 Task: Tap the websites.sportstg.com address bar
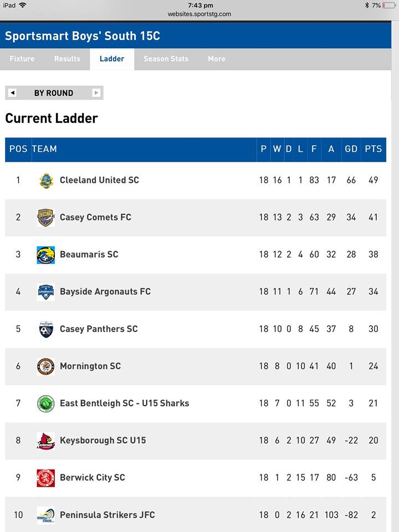tap(199, 14)
